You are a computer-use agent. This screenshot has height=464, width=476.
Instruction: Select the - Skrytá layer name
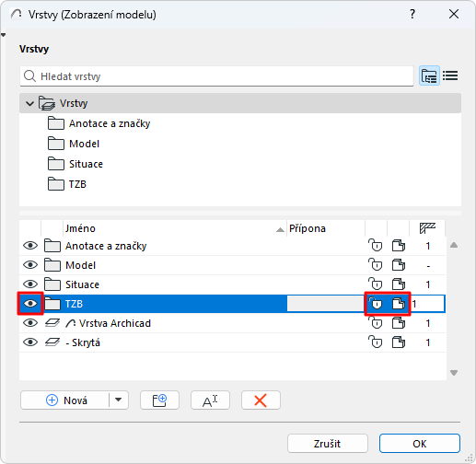pyautogui.click(x=83, y=342)
